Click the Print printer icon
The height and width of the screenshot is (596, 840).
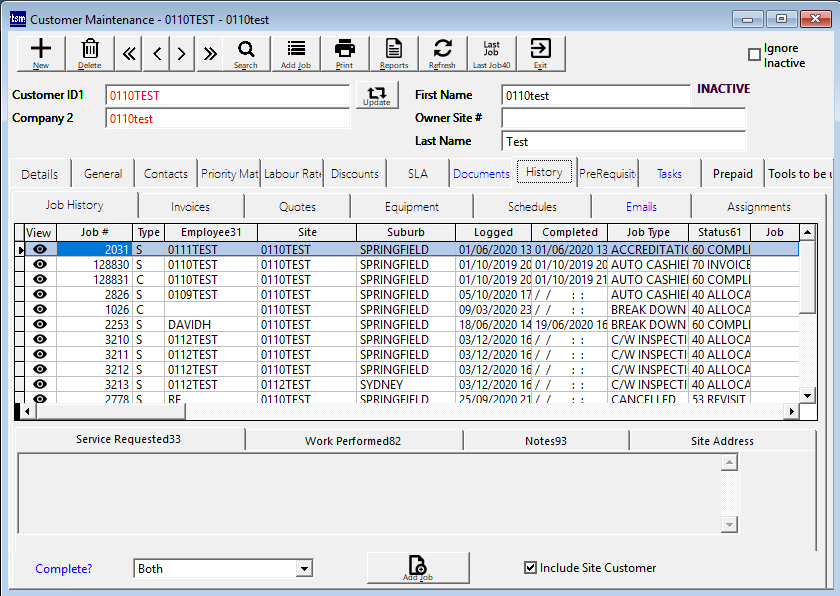344,53
